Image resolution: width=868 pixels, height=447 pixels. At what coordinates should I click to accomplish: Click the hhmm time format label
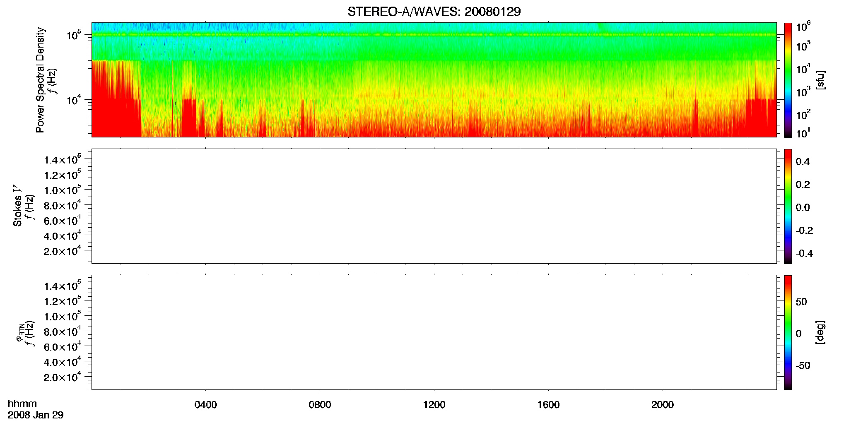click(x=22, y=404)
